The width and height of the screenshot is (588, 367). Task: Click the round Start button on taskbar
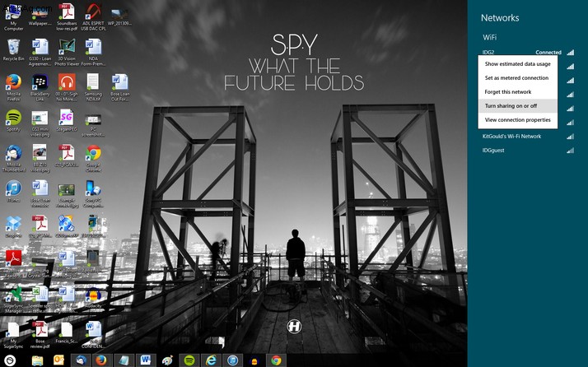click(10, 360)
